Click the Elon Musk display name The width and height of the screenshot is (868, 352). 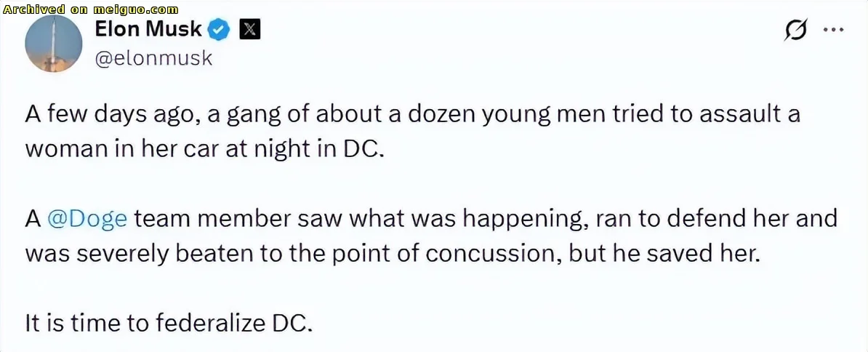click(148, 29)
